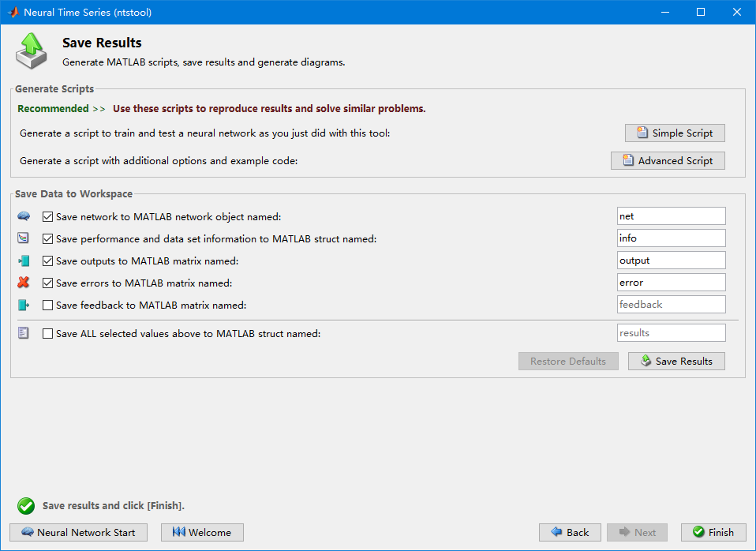Screen dimensions: 756x551
Task: Click the green Save Results header icon
Action: point(31,52)
